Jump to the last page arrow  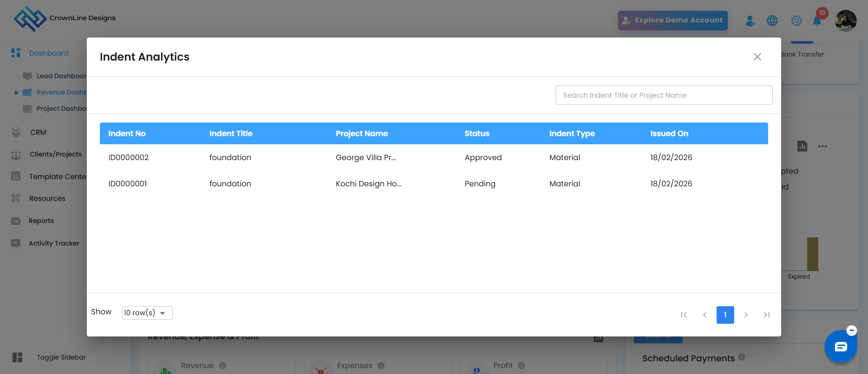click(767, 315)
